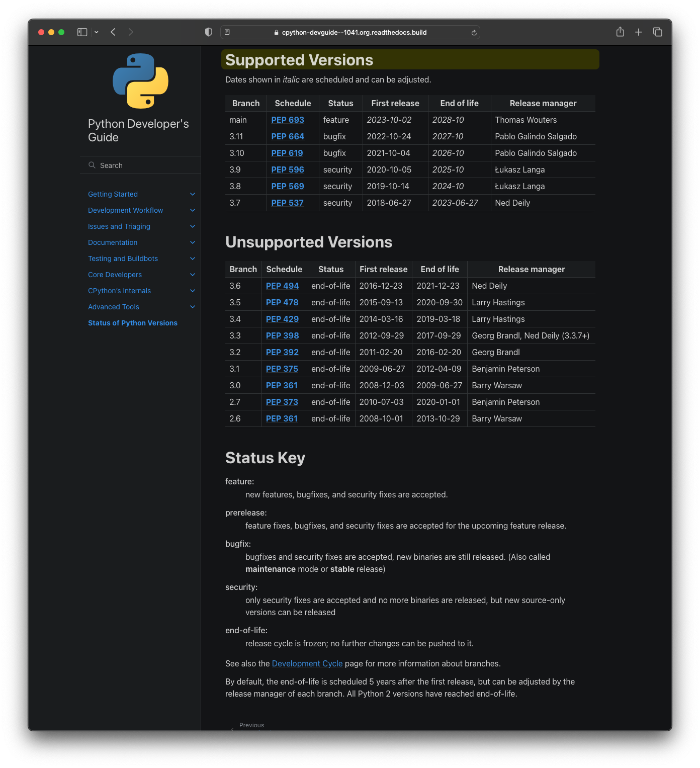Click the address bar URL

click(x=354, y=32)
